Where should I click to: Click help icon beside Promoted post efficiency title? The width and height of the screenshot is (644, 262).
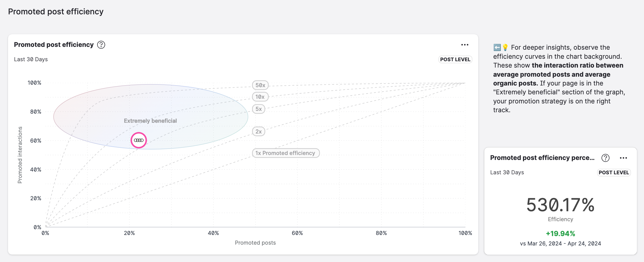click(101, 45)
